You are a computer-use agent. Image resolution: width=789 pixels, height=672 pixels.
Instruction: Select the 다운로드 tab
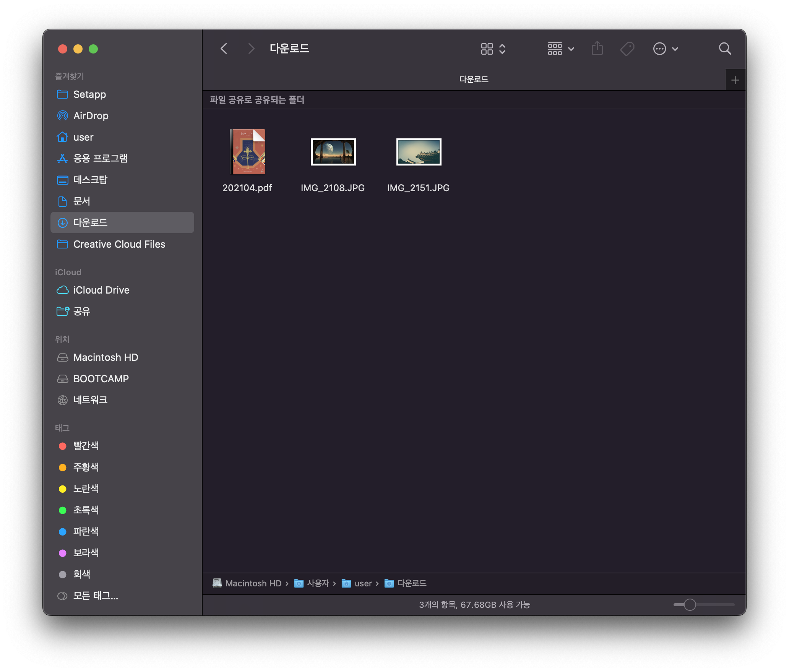point(473,80)
